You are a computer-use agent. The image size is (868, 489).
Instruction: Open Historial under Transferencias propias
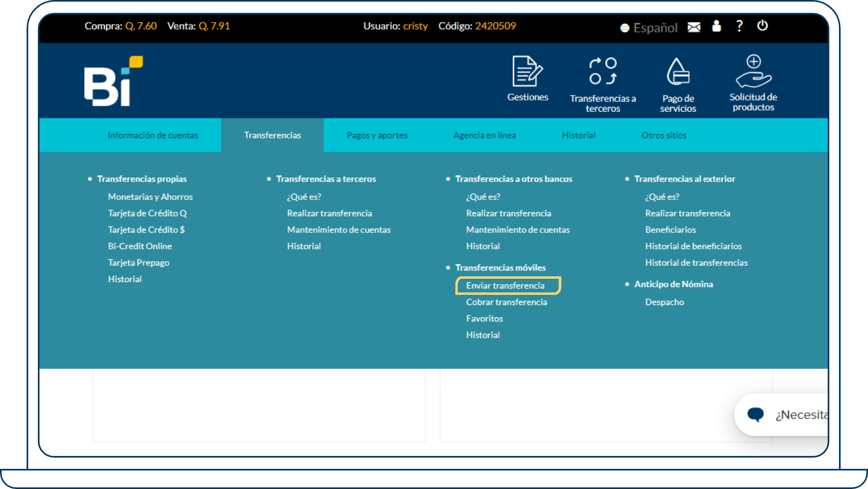[125, 279]
